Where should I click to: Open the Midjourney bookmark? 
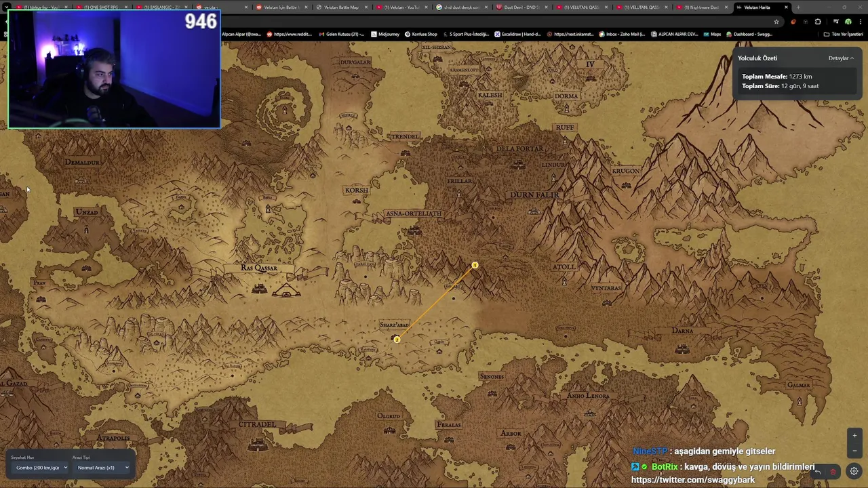384,34
